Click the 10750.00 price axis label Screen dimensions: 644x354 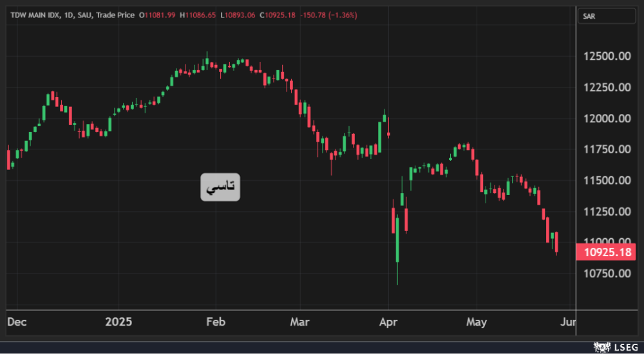point(607,274)
